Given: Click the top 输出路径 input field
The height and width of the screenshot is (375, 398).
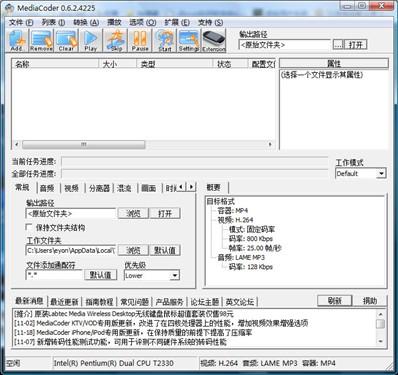Looking at the screenshot, I should (284, 45).
